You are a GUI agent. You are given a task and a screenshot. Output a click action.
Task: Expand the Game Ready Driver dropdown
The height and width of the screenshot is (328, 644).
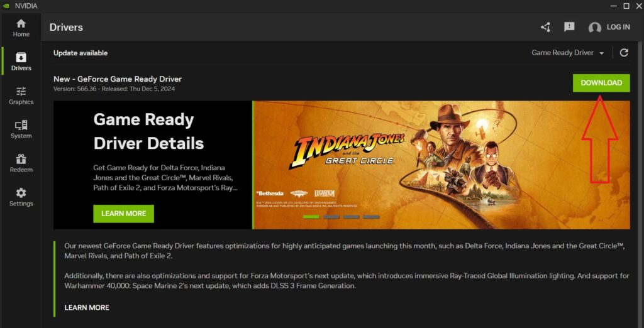tap(568, 53)
